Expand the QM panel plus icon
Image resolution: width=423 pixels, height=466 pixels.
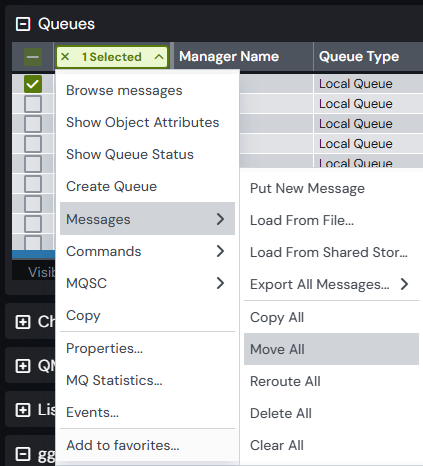coord(23,366)
